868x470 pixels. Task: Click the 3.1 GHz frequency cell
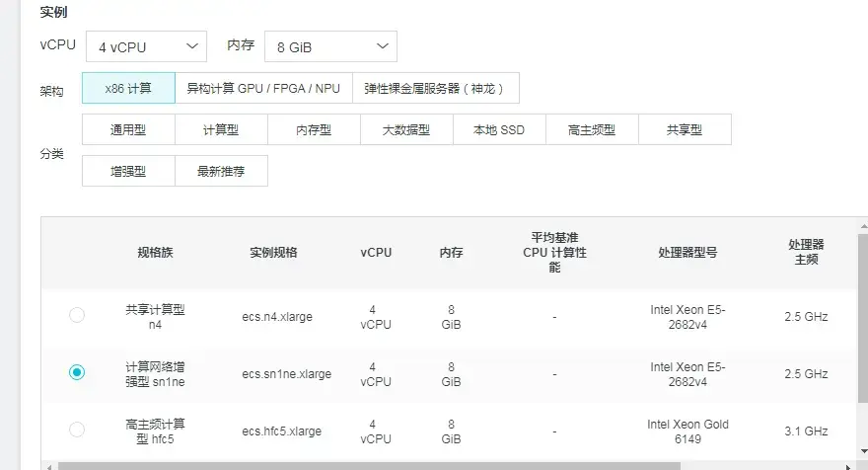pyautogui.click(x=806, y=431)
